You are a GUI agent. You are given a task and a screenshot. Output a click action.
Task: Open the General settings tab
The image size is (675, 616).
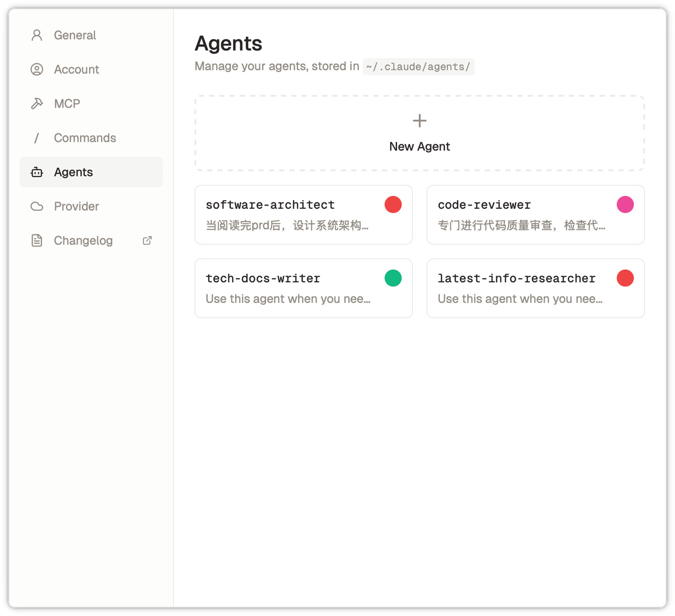[x=75, y=35]
